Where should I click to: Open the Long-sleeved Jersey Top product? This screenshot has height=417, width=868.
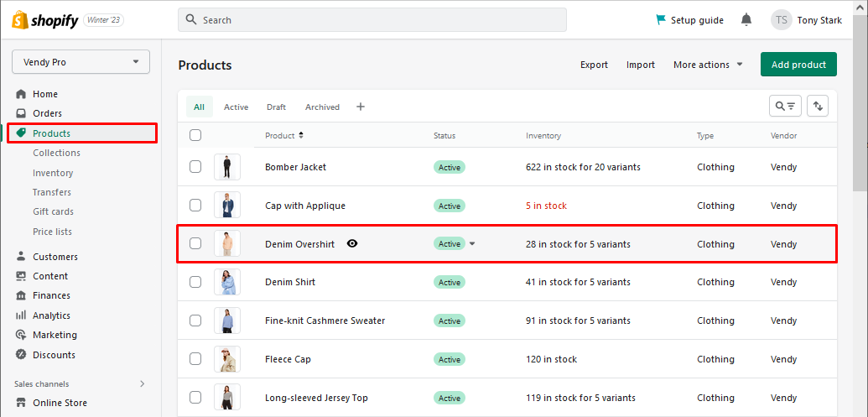pos(317,398)
